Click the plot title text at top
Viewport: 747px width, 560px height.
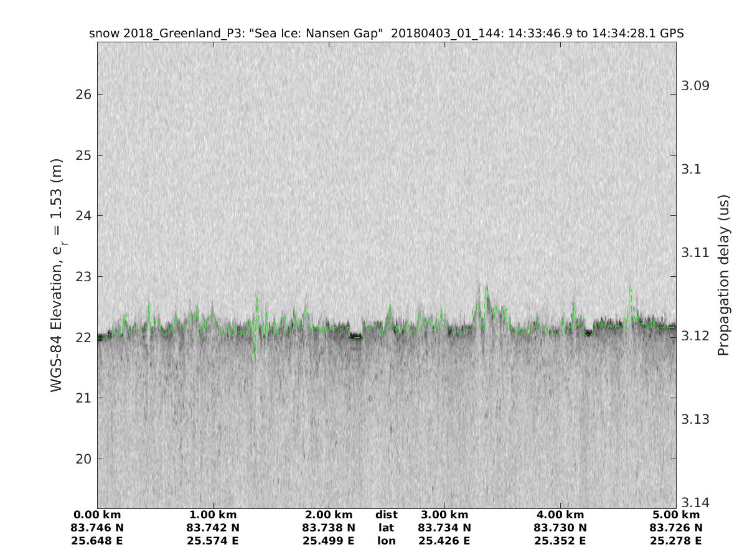click(387, 34)
